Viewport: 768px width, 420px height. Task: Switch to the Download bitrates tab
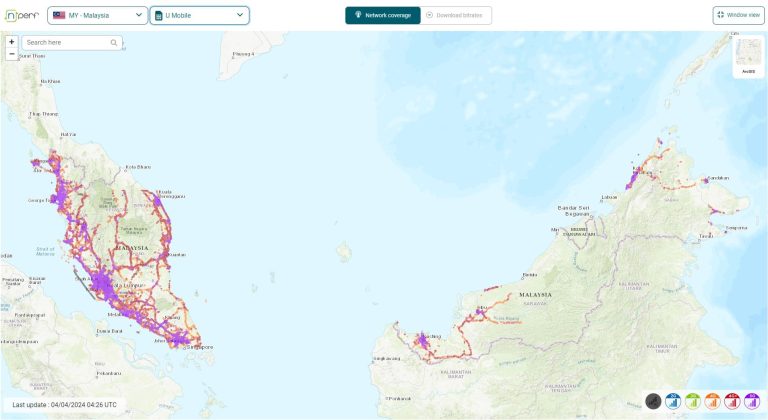click(x=457, y=15)
